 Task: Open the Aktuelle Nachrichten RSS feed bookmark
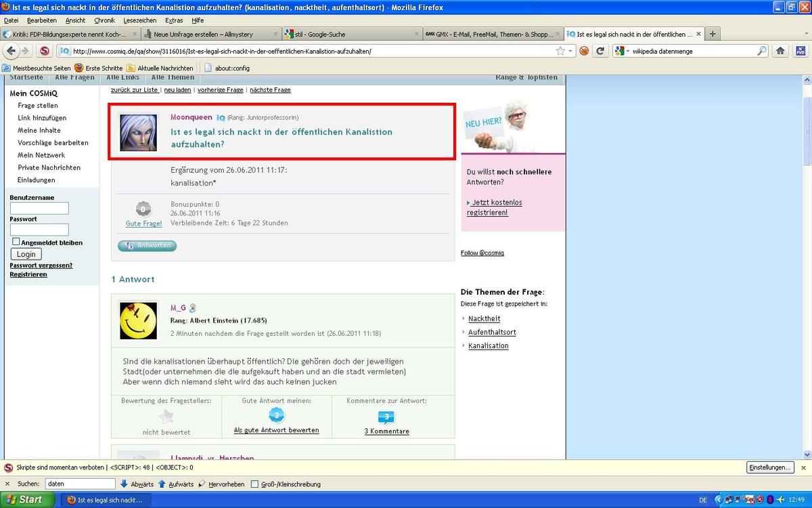(x=160, y=68)
